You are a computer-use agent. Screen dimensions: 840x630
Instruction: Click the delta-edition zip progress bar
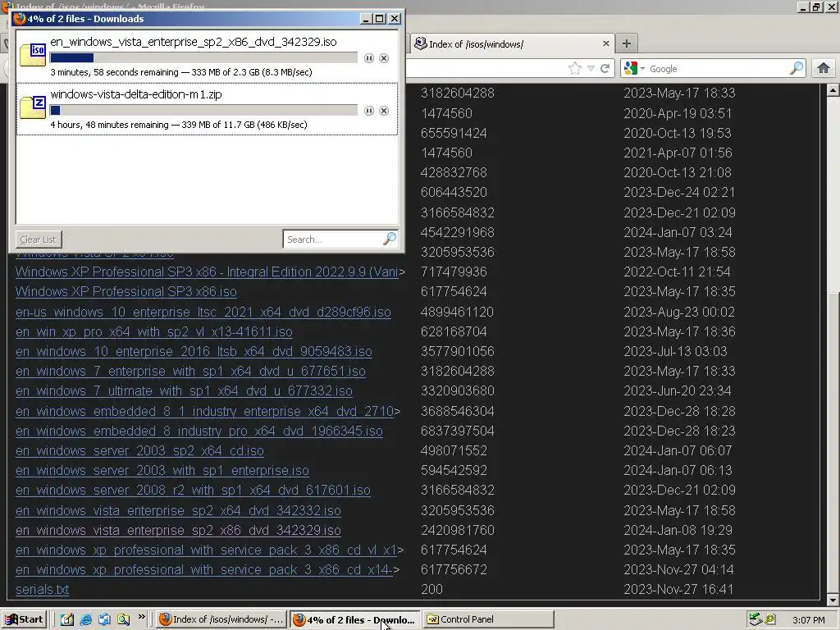(x=203, y=111)
